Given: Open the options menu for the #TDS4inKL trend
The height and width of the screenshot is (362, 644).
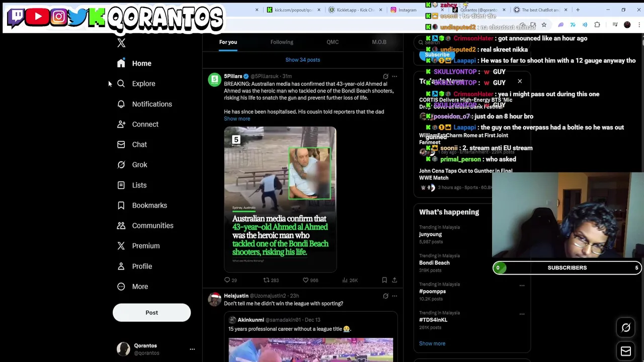Looking at the screenshot, I should coord(522,314).
